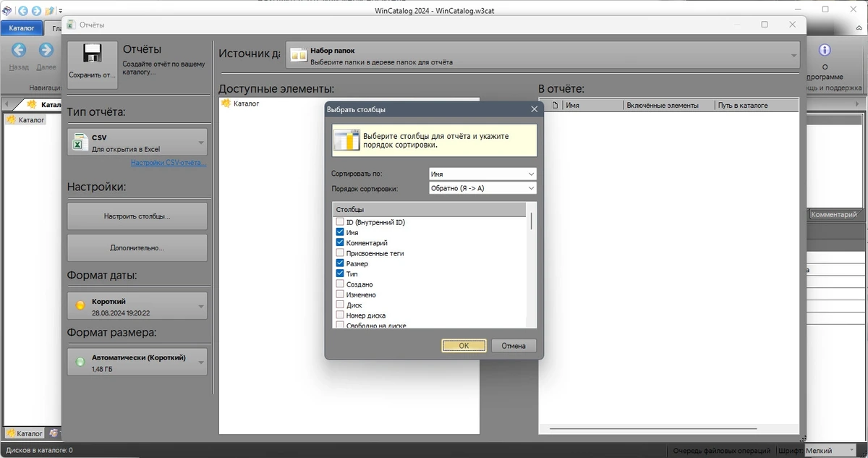868x458 pixels.
Task: Open the CSV report type dropdown
Action: [137, 142]
